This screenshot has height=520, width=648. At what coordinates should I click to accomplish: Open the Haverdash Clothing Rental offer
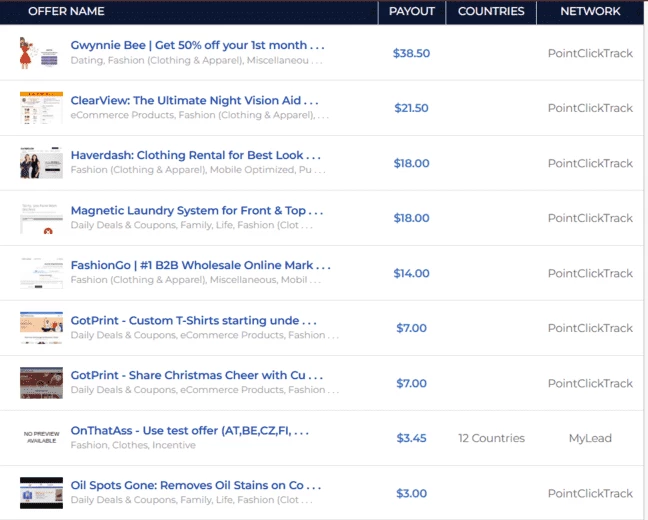[x=195, y=155]
